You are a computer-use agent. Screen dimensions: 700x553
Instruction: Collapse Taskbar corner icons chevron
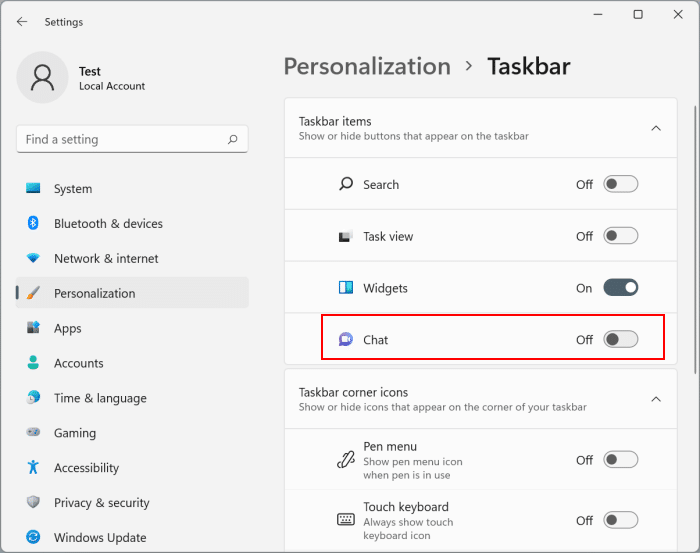[x=656, y=399]
